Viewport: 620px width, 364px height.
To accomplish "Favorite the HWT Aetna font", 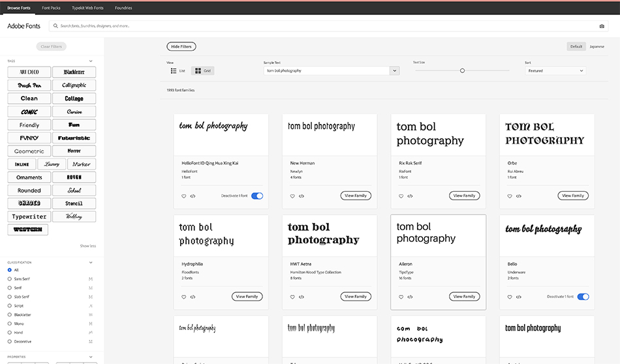I will 292,297.
